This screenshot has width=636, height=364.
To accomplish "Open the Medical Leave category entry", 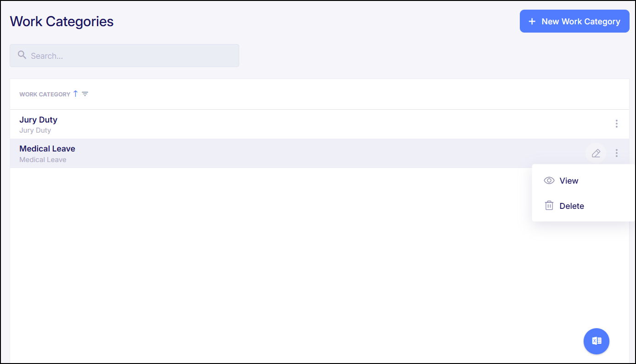I will coord(47,148).
